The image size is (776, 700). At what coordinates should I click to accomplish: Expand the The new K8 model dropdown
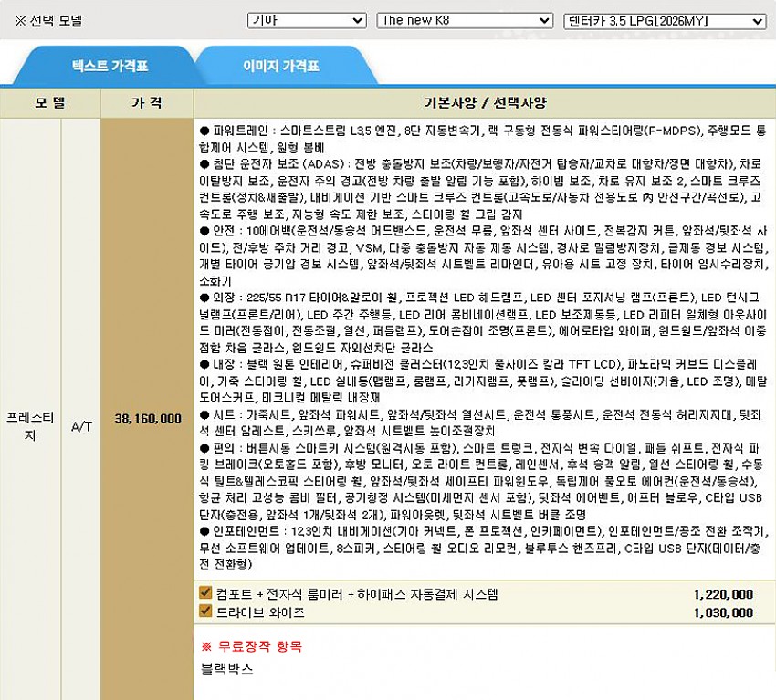[464, 20]
